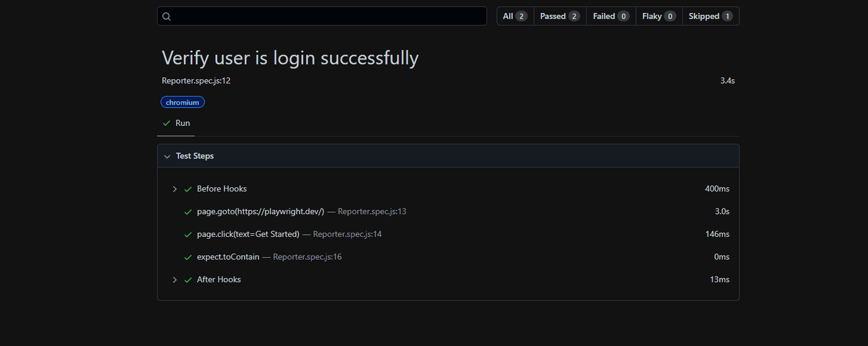This screenshot has height=346, width=868.
Task: Click Reporter.spec.js:16 source location
Action: pos(308,257)
